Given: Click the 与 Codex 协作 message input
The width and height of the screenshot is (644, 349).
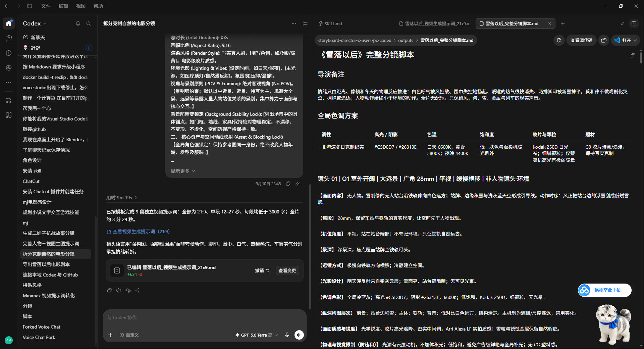Looking at the screenshot, I should pos(205,317).
